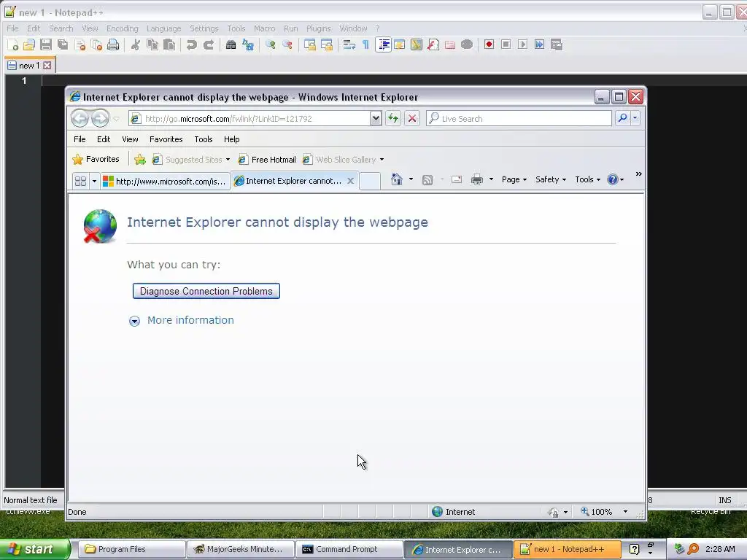Toggle Word wrap icon in Notepad++

349,44
